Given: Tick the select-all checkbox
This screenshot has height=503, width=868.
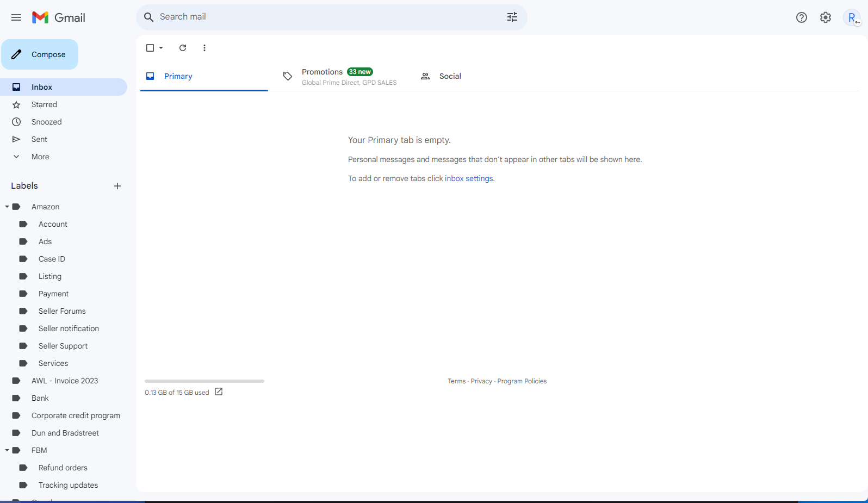Looking at the screenshot, I should click(x=150, y=48).
